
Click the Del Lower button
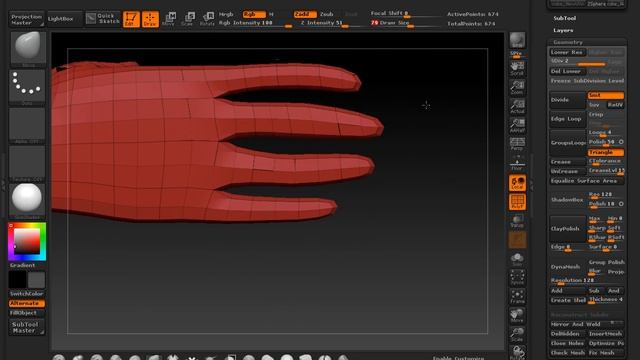[x=567, y=71]
